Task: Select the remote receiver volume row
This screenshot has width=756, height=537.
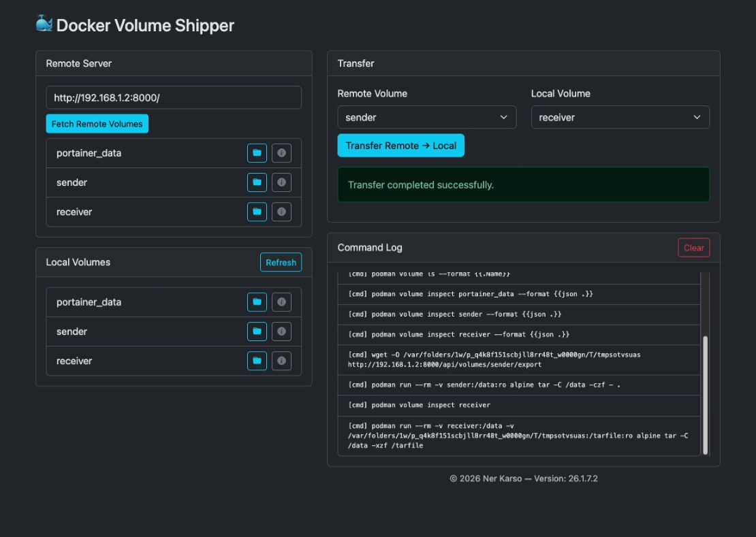Action: point(136,212)
